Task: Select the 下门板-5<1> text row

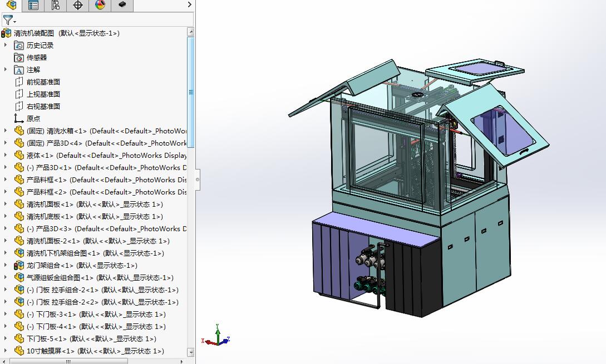Action: [91, 339]
